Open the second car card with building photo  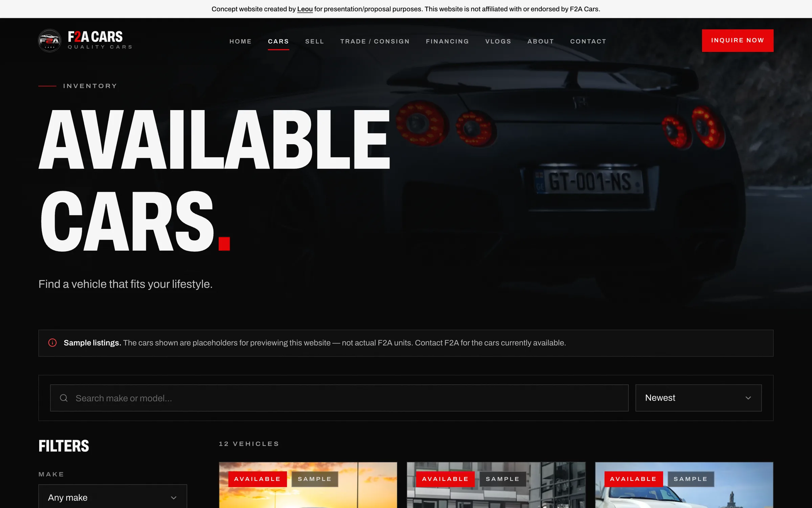(x=496, y=485)
